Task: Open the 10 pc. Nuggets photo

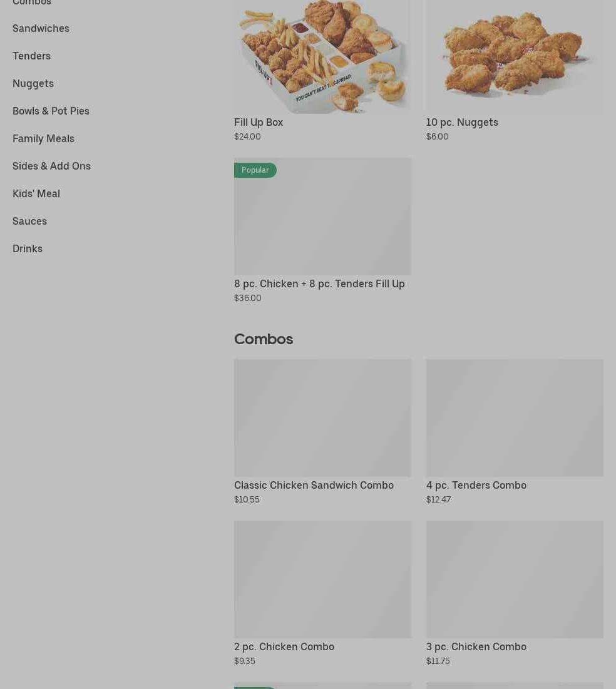Action: (515, 57)
